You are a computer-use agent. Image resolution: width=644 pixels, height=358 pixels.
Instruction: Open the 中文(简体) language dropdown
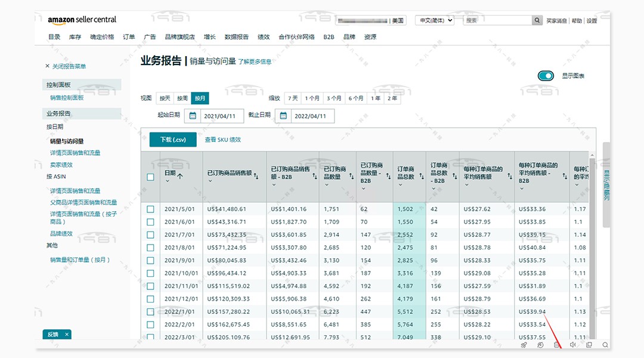pos(435,20)
